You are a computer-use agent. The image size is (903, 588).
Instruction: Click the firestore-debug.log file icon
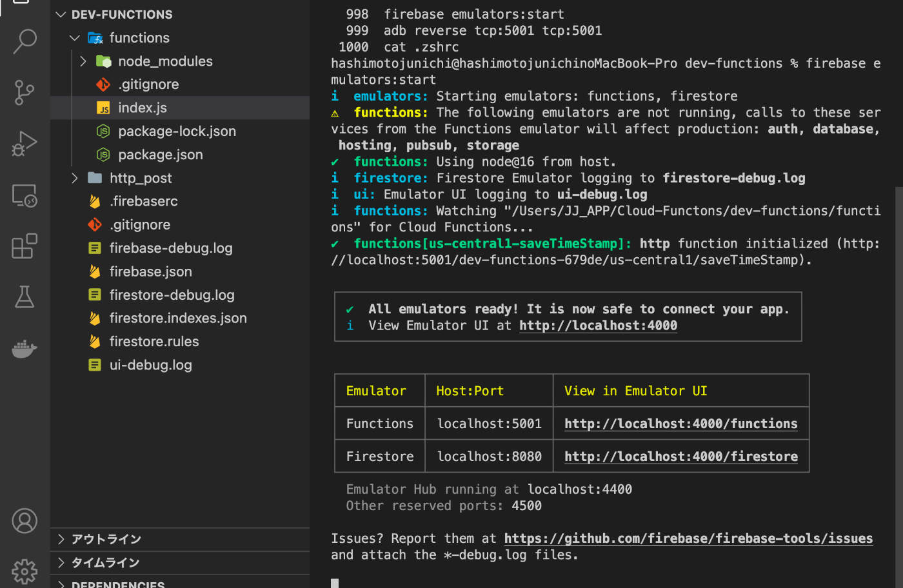click(x=95, y=295)
